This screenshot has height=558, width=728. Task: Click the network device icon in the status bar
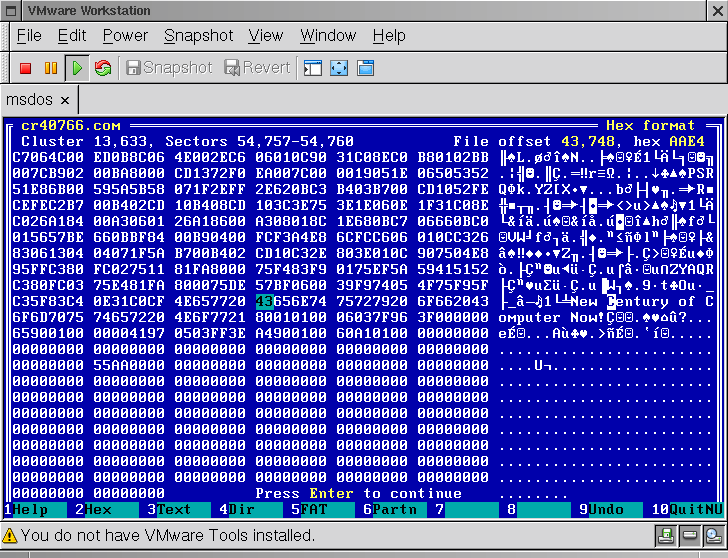713,536
